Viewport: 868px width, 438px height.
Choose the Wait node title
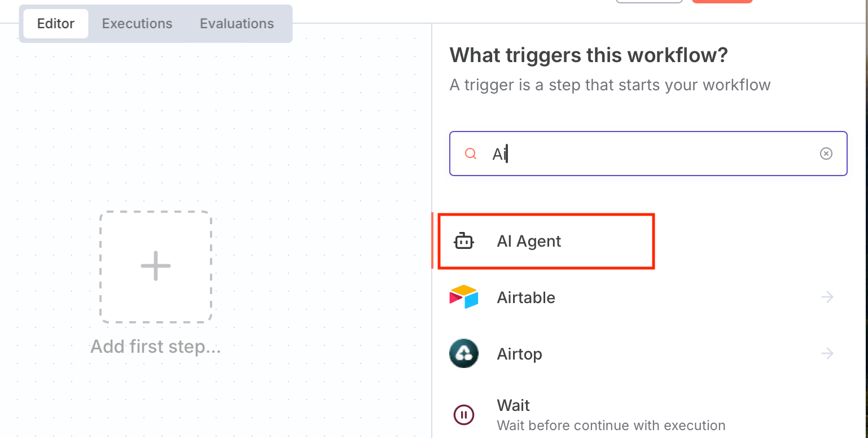(513, 405)
